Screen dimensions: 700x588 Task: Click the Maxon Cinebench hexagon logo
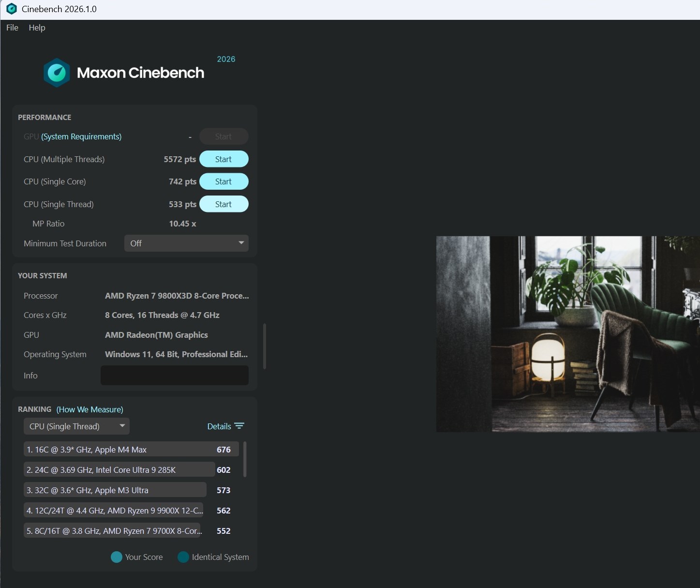pos(57,73)
